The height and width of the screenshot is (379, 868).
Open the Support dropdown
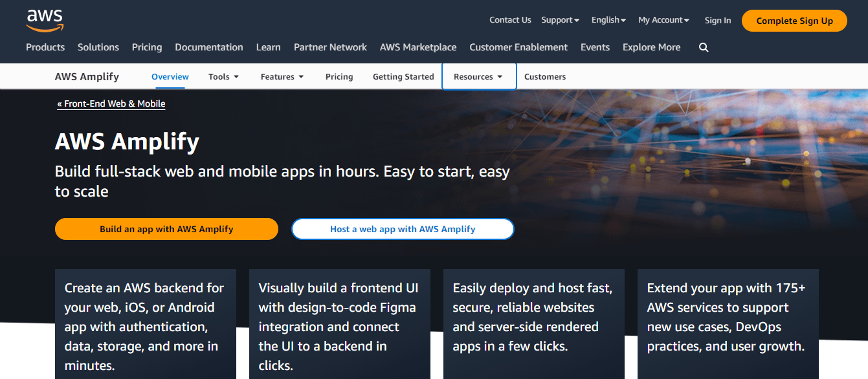[x=559, y=20]
